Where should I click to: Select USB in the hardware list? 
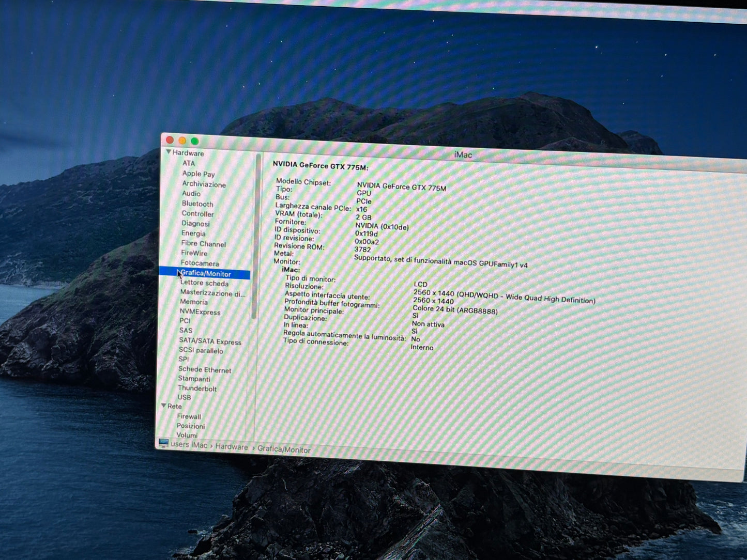pyautogui.click(x=185, y=397)
